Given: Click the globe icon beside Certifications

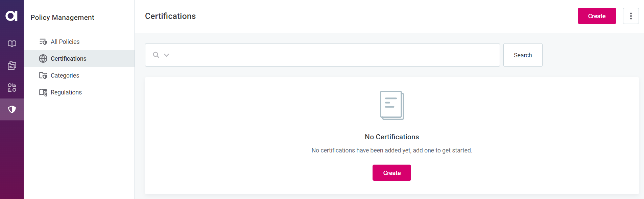Looking at the screenshot, I should tap(43, 59).
